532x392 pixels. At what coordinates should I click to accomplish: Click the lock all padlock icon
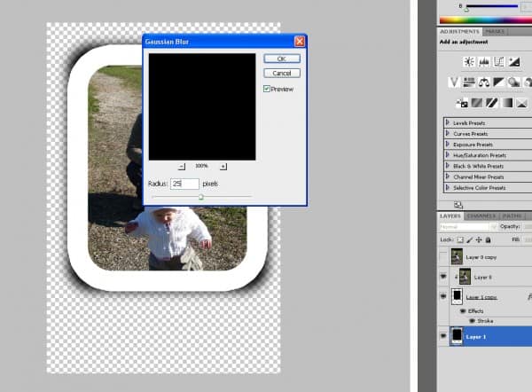click(x=489, y=240)
